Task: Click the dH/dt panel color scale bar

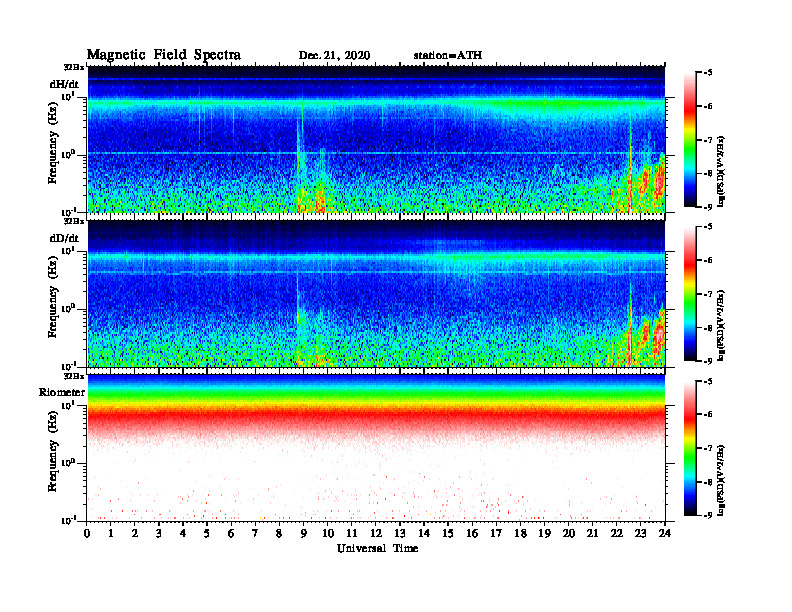Action: pyautogui.click(x=690, y=140)
